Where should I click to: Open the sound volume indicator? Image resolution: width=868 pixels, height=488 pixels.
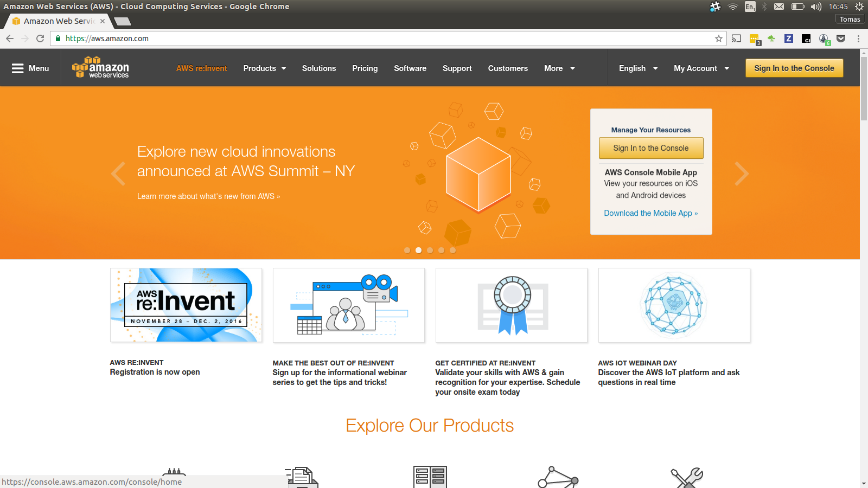816,7
